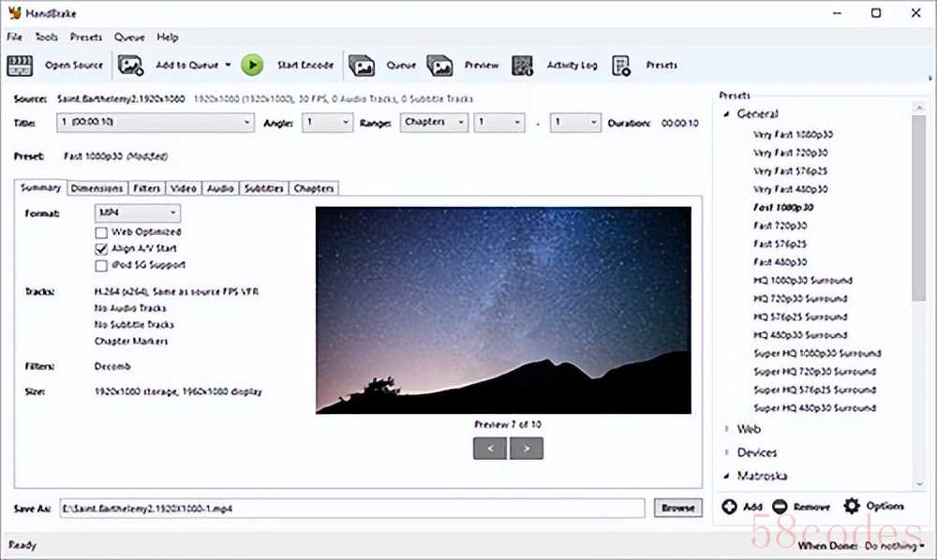
Task: Switch to the Summary tab
Action: click(40, 187)
